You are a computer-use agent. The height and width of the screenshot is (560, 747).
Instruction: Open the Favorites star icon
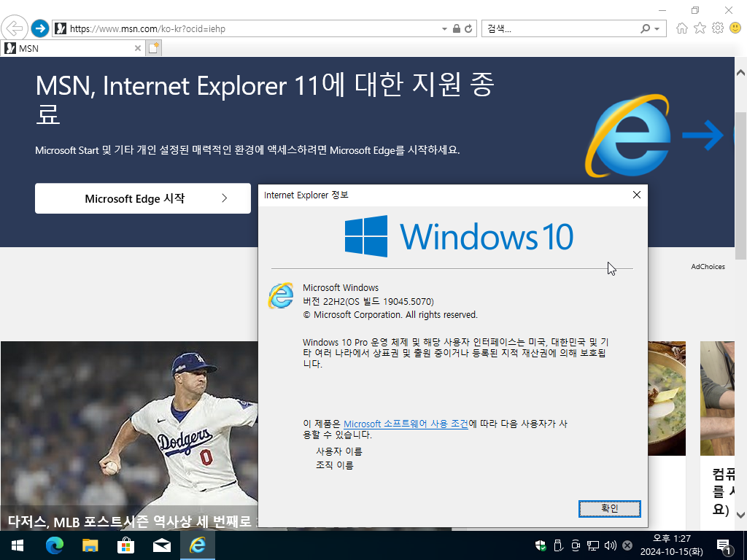(x=700, y=28)
